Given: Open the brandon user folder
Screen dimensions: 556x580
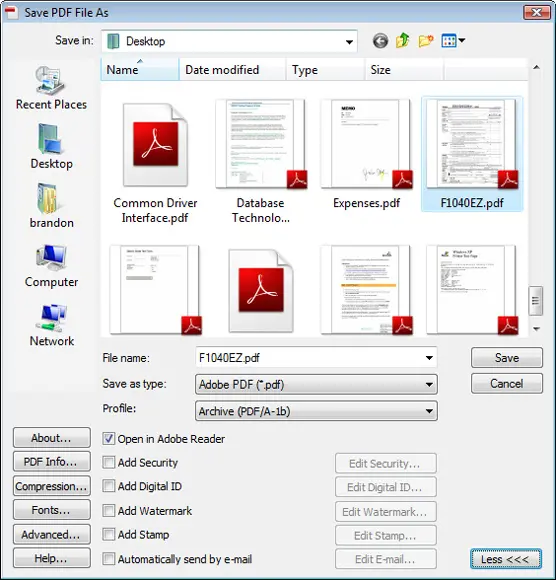Looking at the screenshot, I should 51,206.
